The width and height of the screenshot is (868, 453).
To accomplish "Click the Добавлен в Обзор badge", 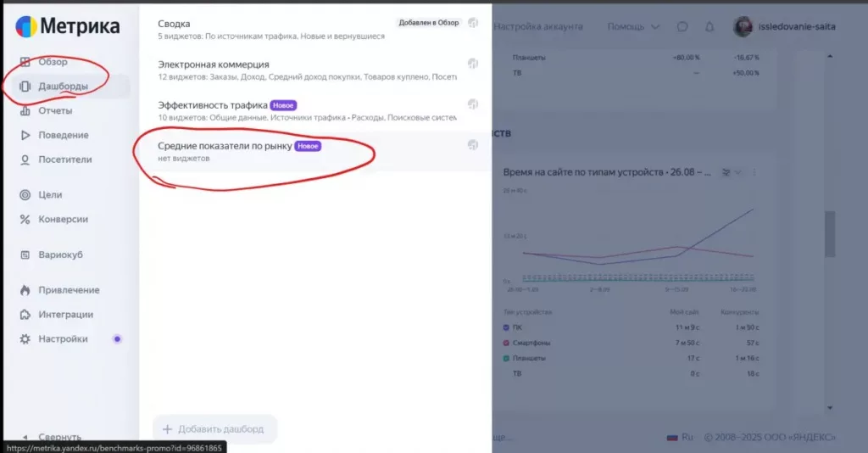I will pyautogui.click(x=429, y=23).
